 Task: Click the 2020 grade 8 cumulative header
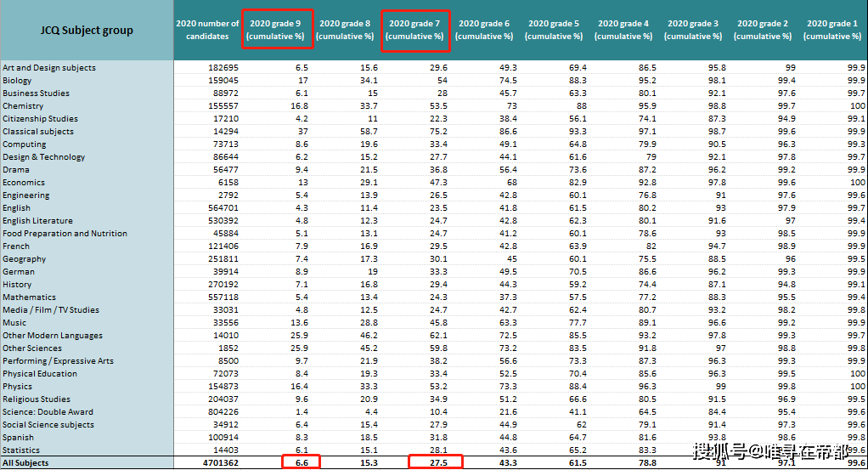pyautogui.click(x=345, y=30)
